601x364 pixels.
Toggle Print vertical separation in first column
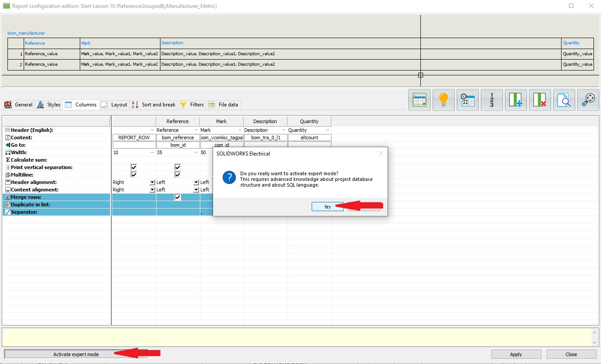134,167
